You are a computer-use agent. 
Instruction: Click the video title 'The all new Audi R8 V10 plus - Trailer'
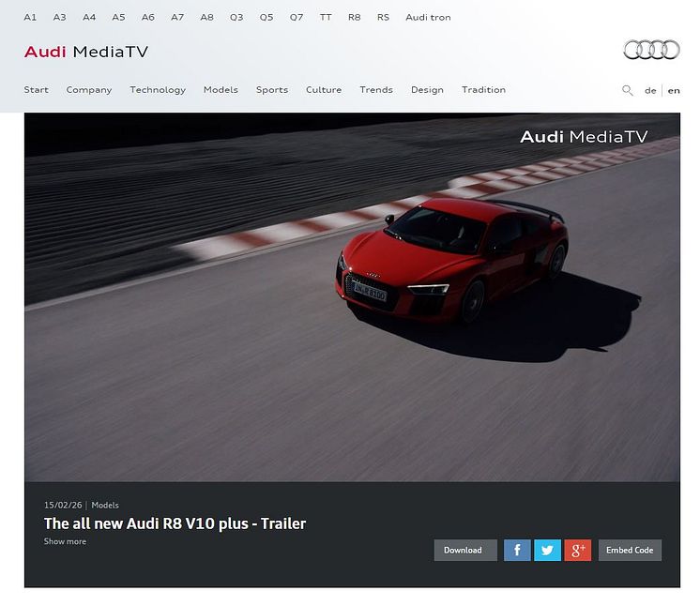tap(175, 523)
